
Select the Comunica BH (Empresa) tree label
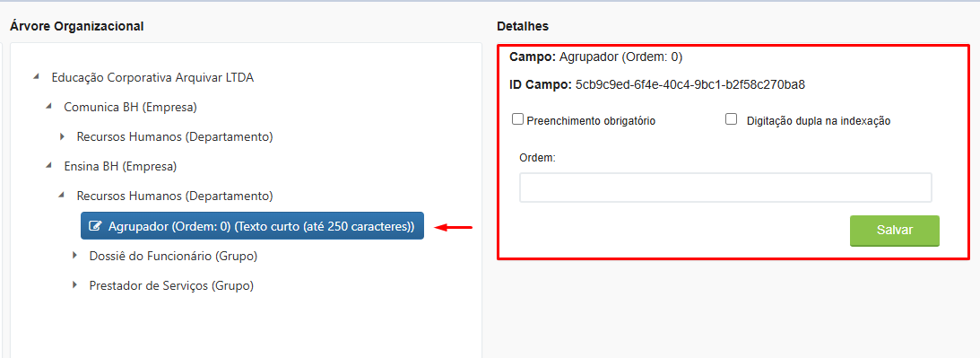click(131, 107)
